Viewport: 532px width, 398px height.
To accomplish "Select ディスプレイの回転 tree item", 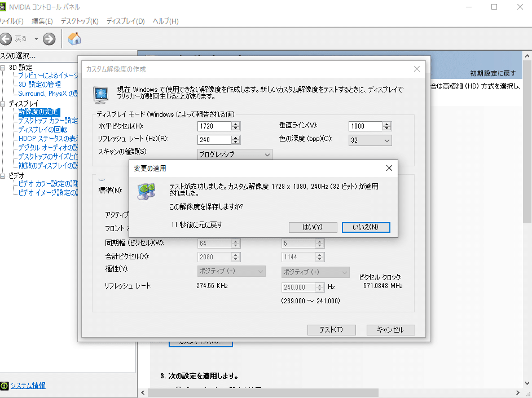I will (x=43, y=130).
